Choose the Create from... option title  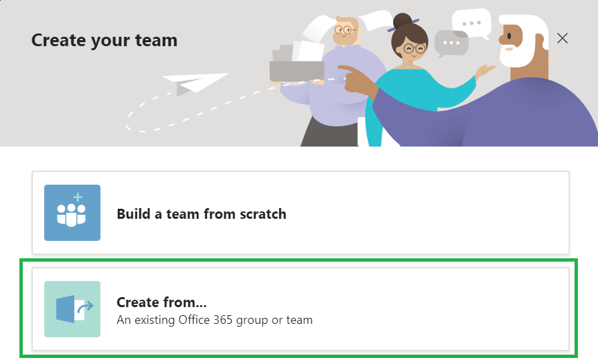[x=161, y=302]
